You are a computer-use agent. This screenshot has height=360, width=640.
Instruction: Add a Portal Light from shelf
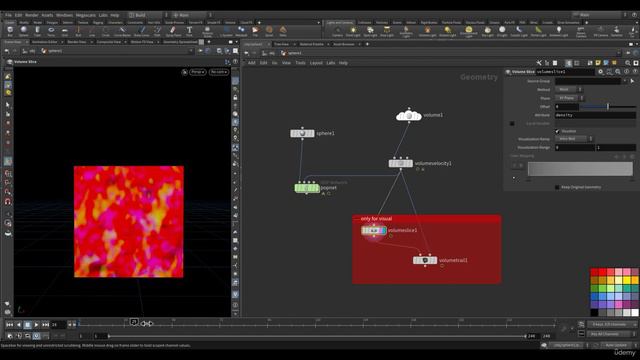(x=538, y=31)
